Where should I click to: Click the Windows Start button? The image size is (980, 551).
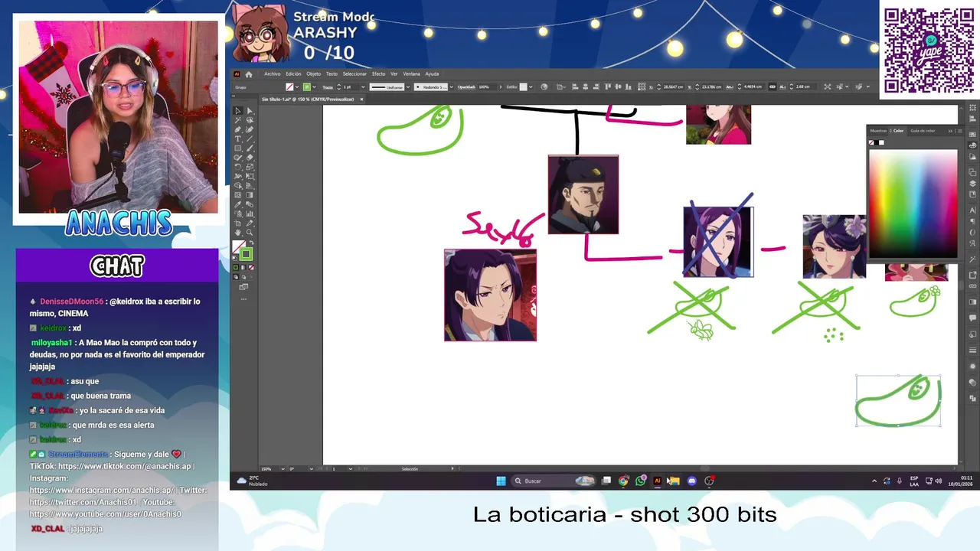pos(501,481)
